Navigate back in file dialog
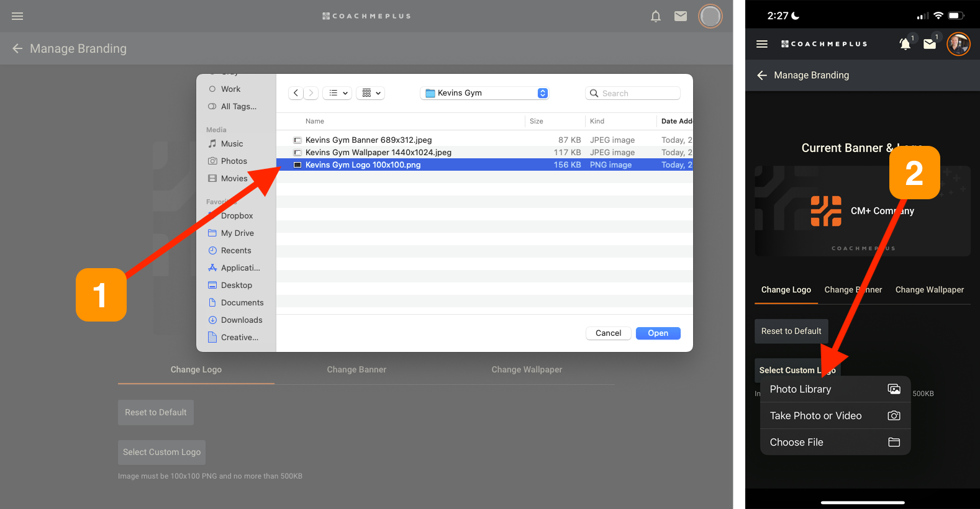980x509 pixels. (x=296, y=93)
